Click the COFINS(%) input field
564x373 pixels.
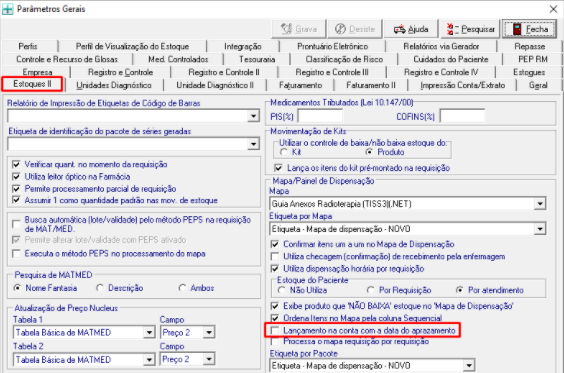(462, 116)
